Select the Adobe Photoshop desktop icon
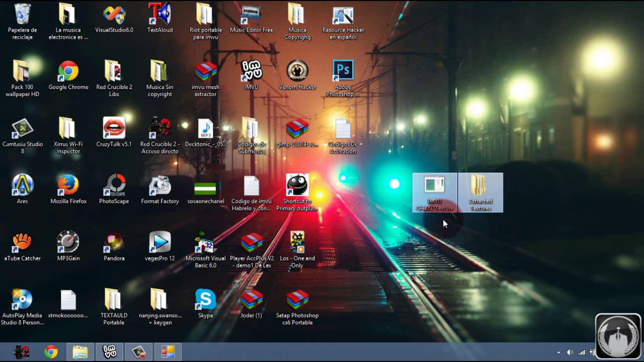This screenshot has width=644, height=362. pyautogui.click(x=343, y=71)
